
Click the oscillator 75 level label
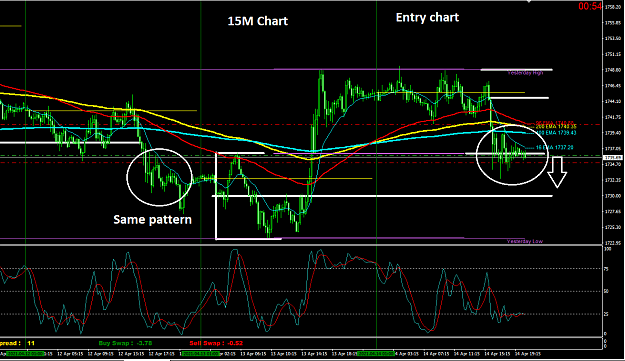(607, 269)
